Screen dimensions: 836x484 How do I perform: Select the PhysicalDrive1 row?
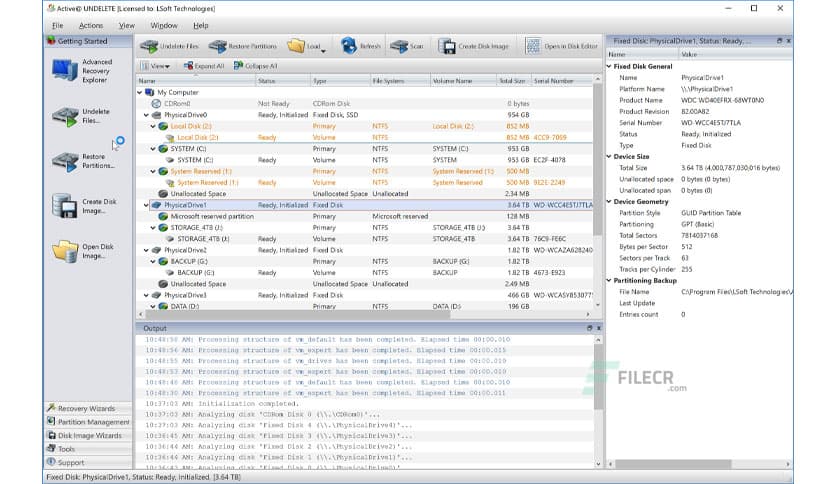tap(186, 204)
